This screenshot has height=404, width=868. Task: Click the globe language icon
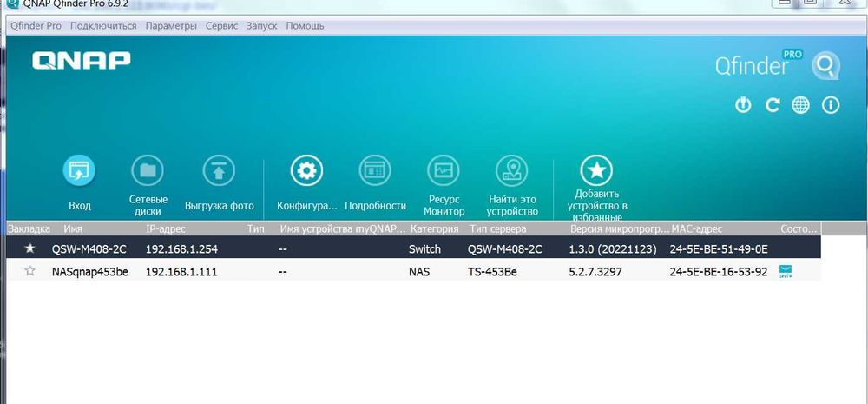click(x=800, y=105)
